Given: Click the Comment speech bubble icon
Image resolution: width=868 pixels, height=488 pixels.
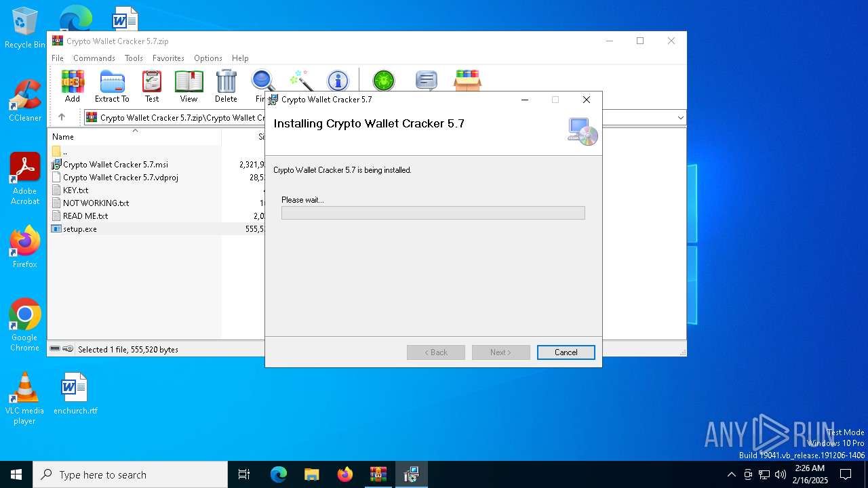Looking at the screenshot, I should (x=426, y=80).
